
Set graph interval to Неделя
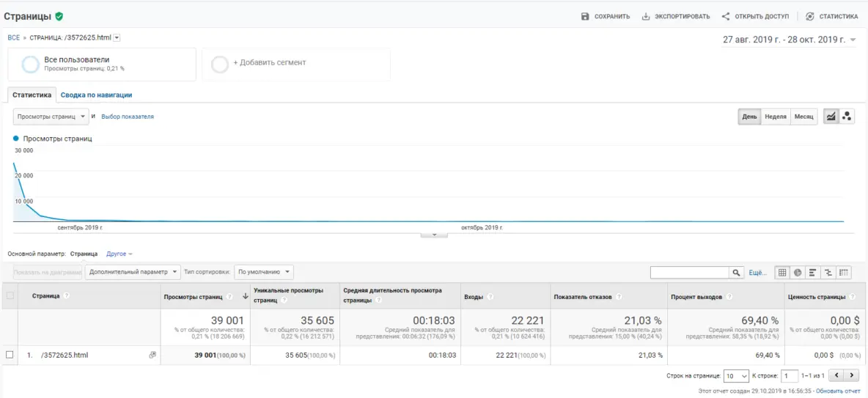click(x=775, y=117)
